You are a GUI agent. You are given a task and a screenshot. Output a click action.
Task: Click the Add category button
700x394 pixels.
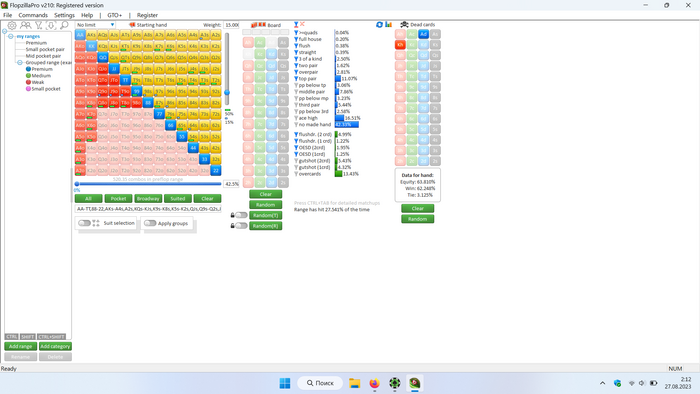click(x=55, y=346)
